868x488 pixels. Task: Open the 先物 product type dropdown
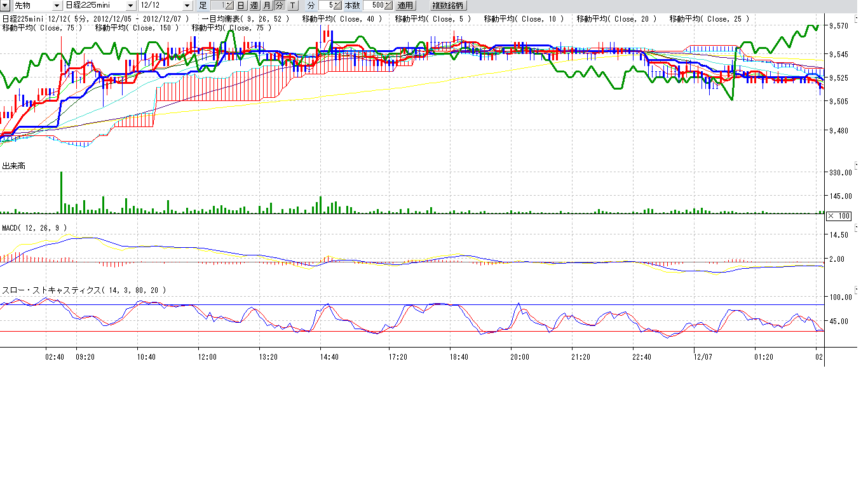56,6
